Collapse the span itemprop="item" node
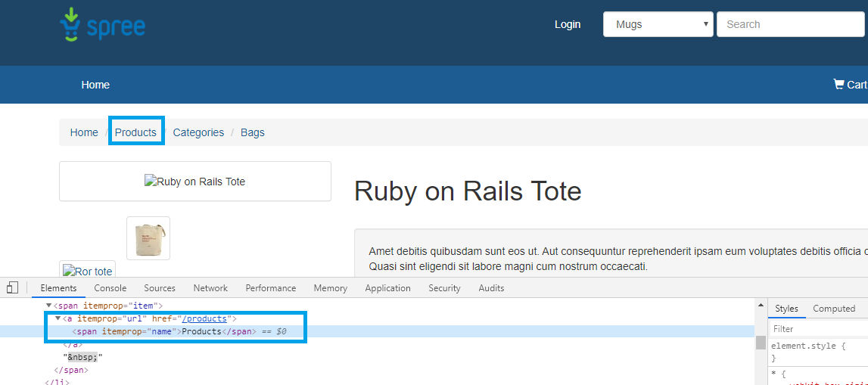Viewport: 868px width, 385px height. tap(48, 306)
